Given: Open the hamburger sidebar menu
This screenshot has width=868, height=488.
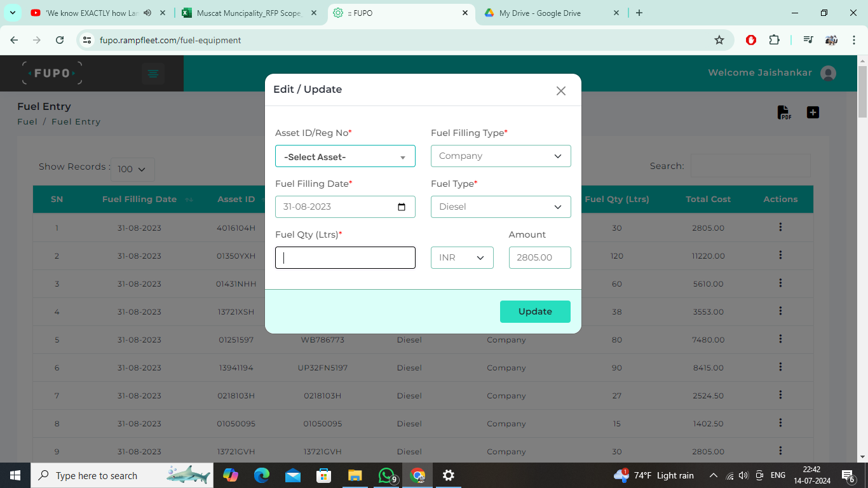Looking at the screenshot, I should tap(153, 74).
